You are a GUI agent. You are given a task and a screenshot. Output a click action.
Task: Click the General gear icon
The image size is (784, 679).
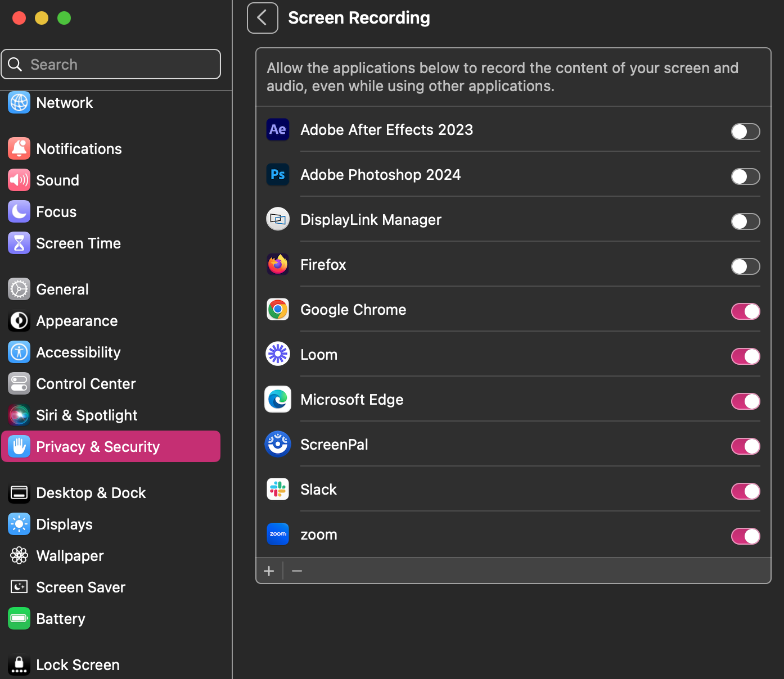click(19, 289)
